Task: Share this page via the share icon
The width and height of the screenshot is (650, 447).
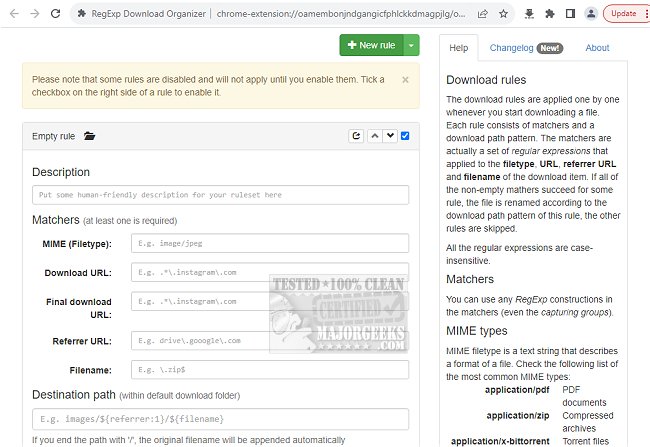Action: pos(483,14)
